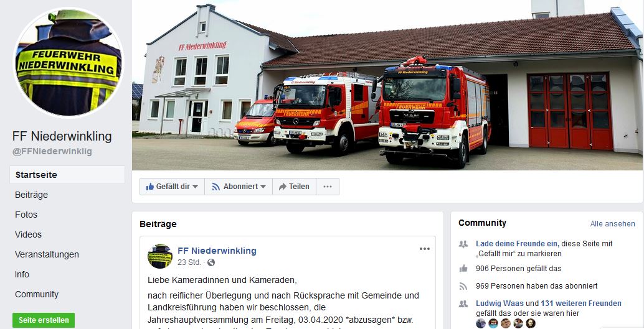Open the post options three-dots menu
The image size is (644, 329).
point(424,249)
